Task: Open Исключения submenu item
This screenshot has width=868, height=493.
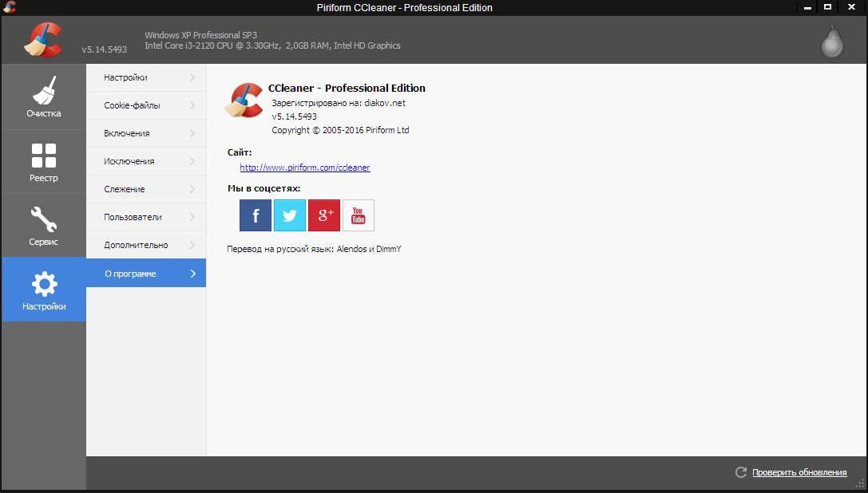Action: point(146,161)
